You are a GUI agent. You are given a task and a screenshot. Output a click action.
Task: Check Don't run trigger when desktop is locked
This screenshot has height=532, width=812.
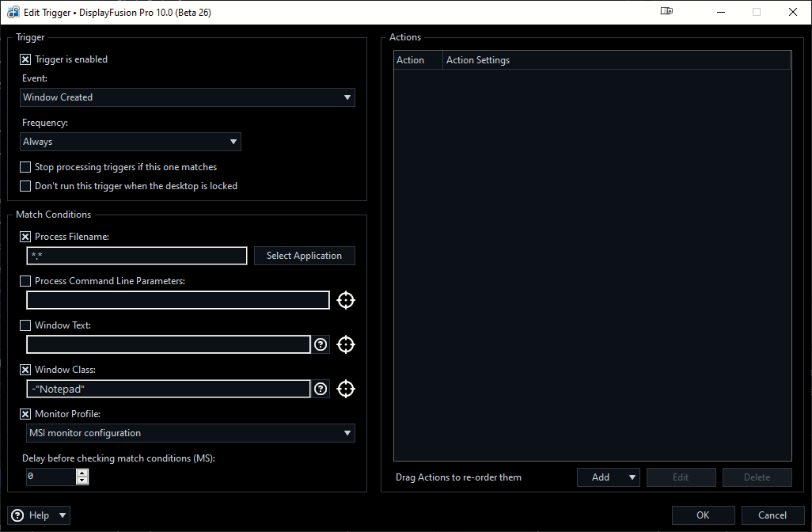pyautogui.click(x=25, y=186)
